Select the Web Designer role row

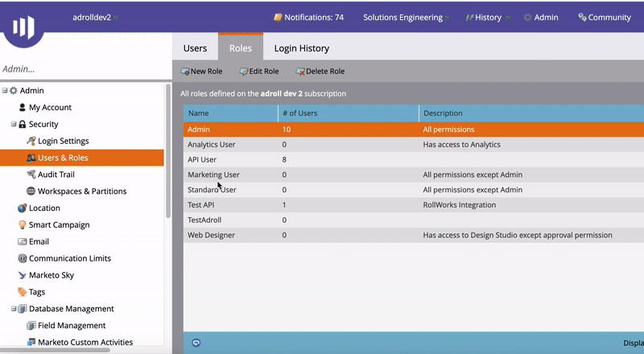coord(414,235)
